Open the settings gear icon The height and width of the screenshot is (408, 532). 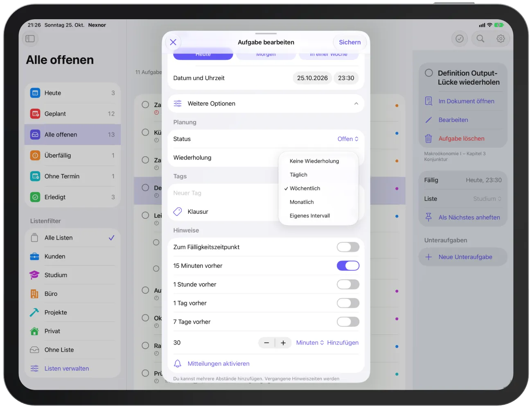point(500,39)
